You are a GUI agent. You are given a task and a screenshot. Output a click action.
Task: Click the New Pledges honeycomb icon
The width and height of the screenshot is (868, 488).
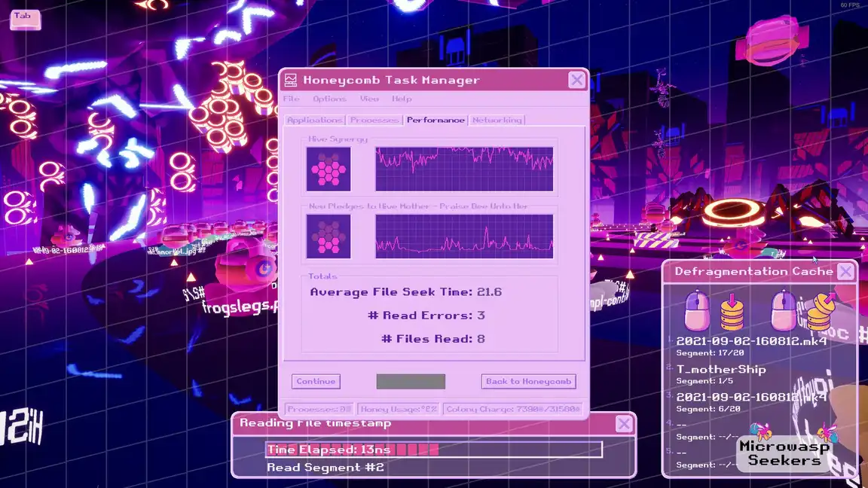tap(329, 236)
